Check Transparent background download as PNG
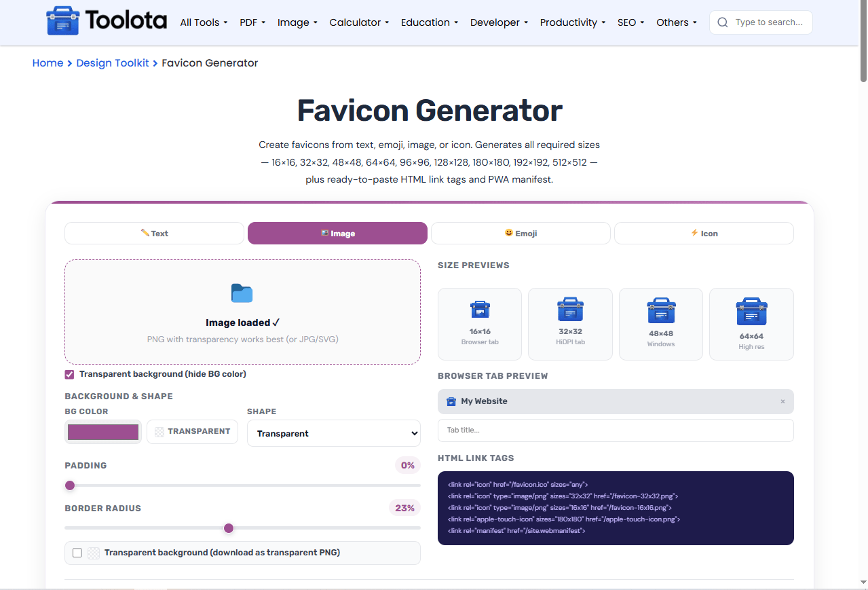The height and width of the screenshot is (590, 868). [x=77, y=553]
